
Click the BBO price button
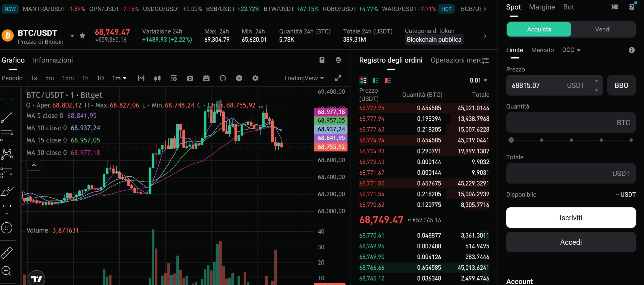coord(621,85)
